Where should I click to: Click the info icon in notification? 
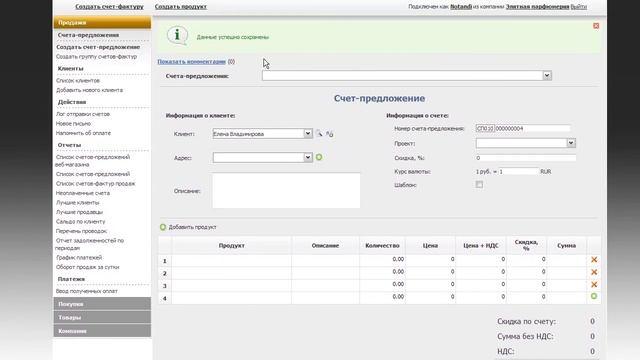point(177,36)
